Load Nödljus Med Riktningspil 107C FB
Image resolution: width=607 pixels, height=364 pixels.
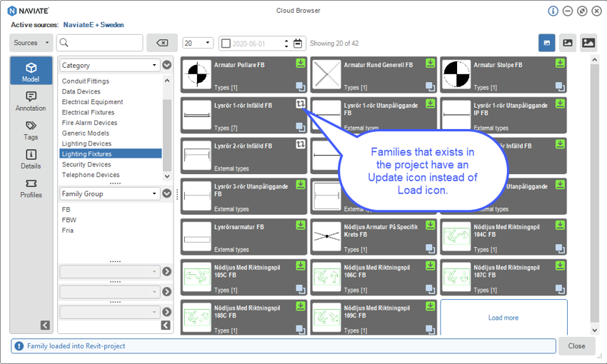pyautogui.click(x=560, y=266)
